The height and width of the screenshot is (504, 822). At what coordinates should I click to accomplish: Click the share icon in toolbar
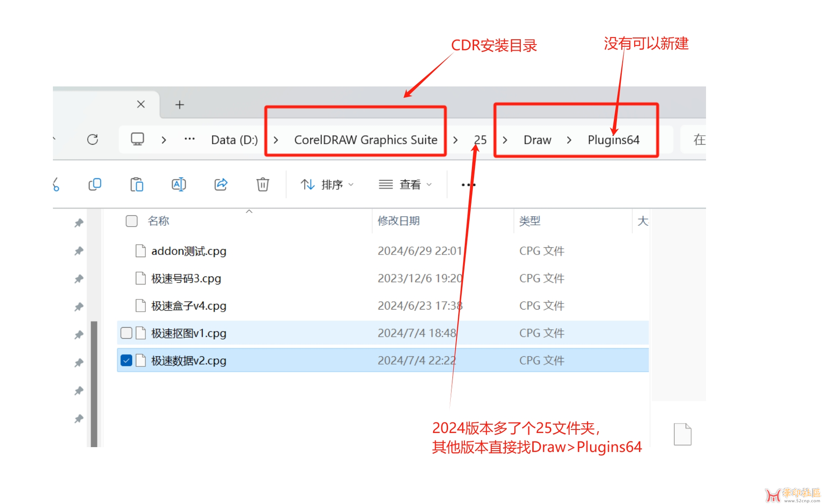[x=221, y=184]
